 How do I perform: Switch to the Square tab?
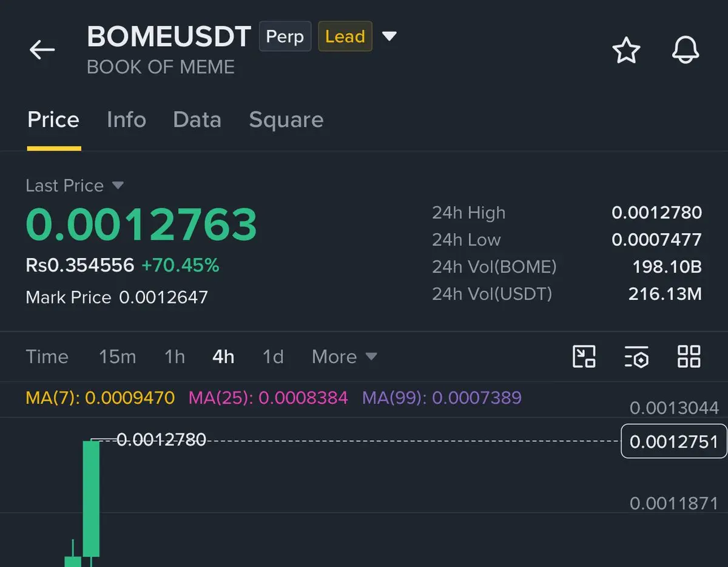pyautogui.click(x=286, y=120)
